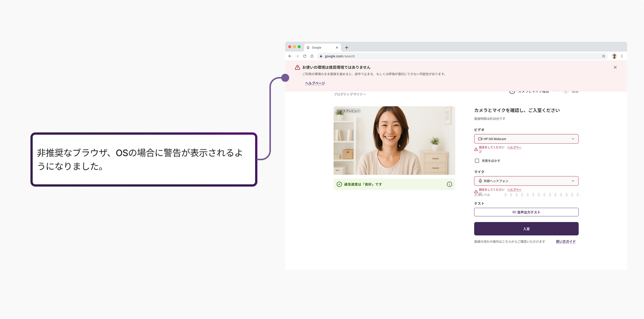Reload the page with the refresh icon
The width and height of the screenshot is (644, 319).
point(305,56)
